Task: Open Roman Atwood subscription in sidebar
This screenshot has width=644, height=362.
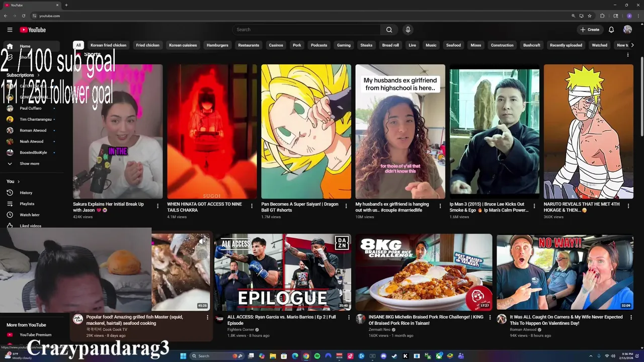Action: pyautogui.click(x=33, y=130)
